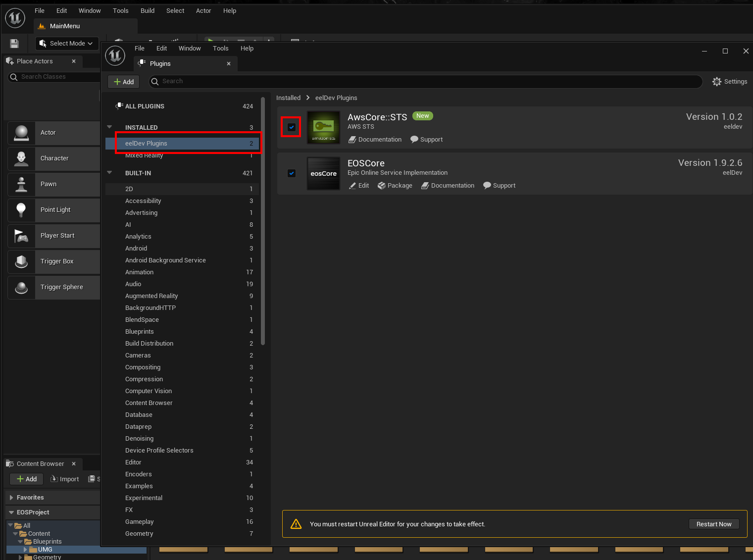Click the plugin search field
Viewport: 753px width, 560px height.
[x=426, y=81]
